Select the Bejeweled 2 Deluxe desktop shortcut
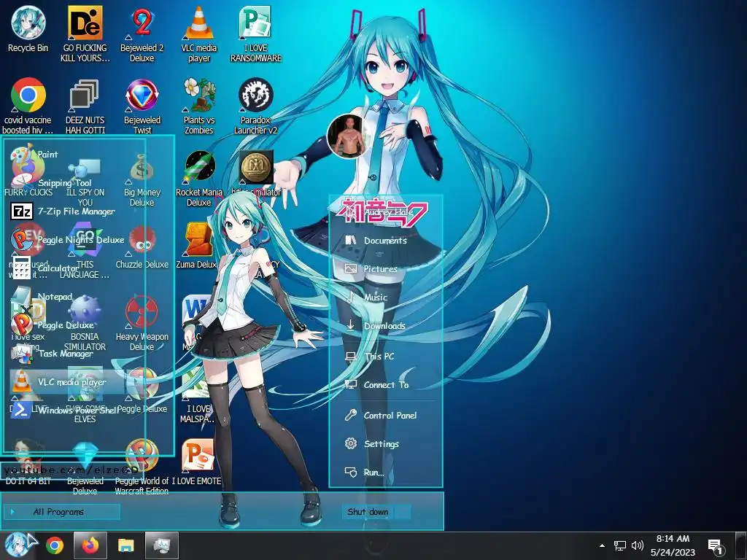This screenshot has width=747, height=560. tap(142, 34)
